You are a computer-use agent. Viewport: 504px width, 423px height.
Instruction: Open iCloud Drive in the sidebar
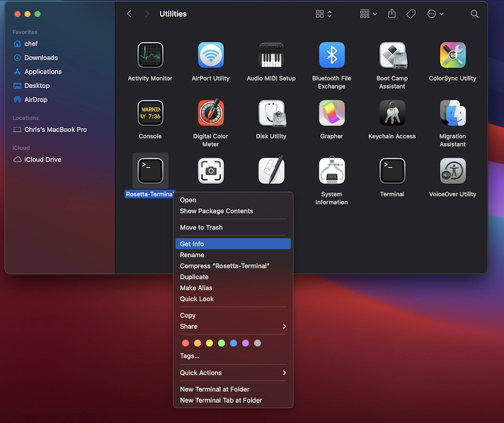37,160
